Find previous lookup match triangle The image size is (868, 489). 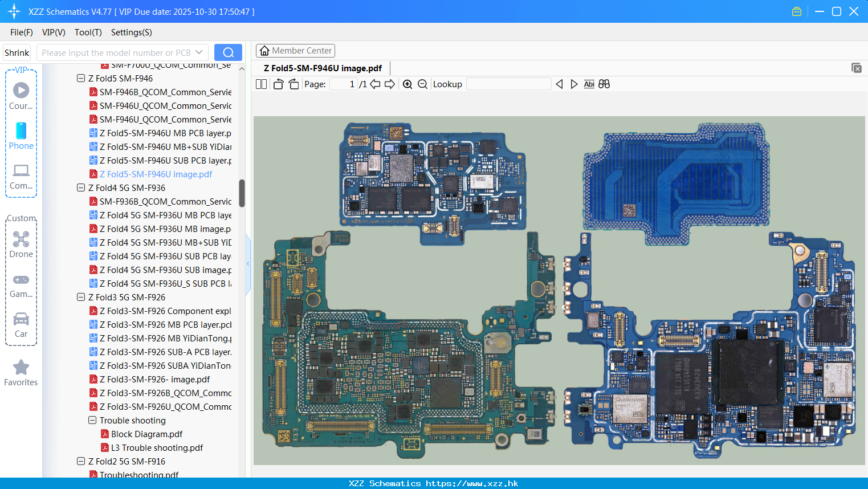pyautogui.click(x=559, y=84)
